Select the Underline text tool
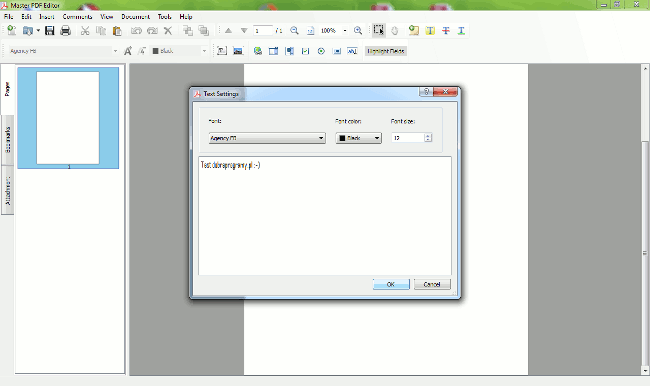The image size is (650, 386). tap(461, 30)
